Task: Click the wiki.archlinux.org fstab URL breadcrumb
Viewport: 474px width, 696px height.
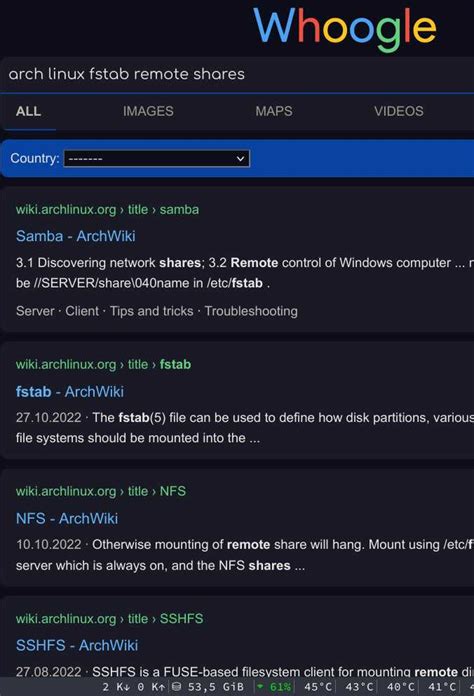Action: point(103,364)
